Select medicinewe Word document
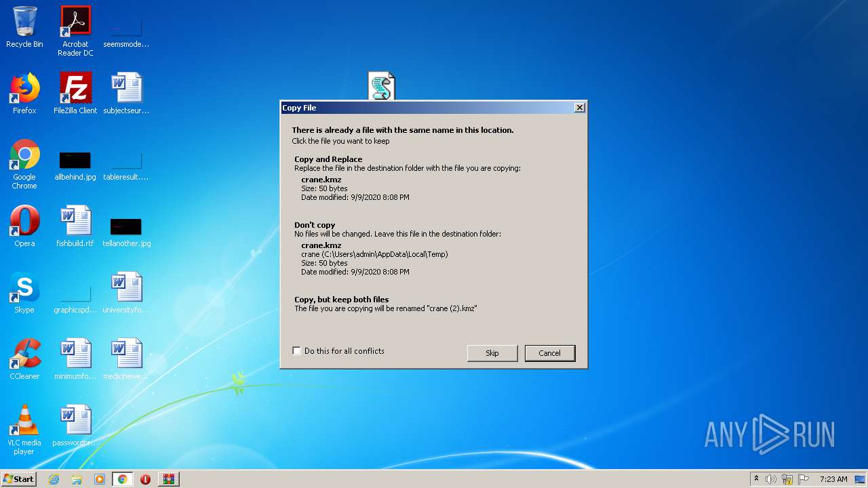The image size is (868, 488). pyautogui.click(x=126, y=359)
